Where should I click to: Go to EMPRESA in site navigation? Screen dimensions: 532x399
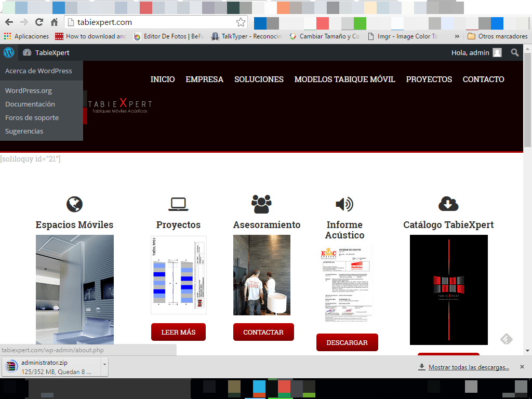point(204,79)
